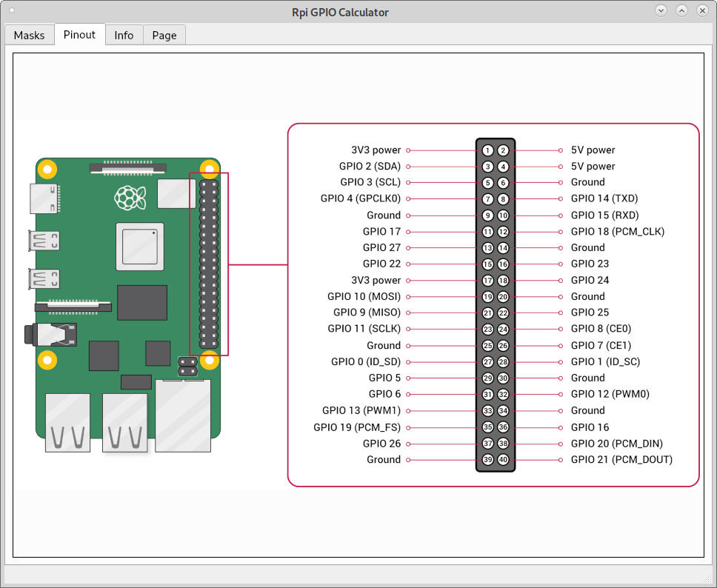The image size is (717, 588).
Task: Go to the Page tab
Action: coord(164,36)
